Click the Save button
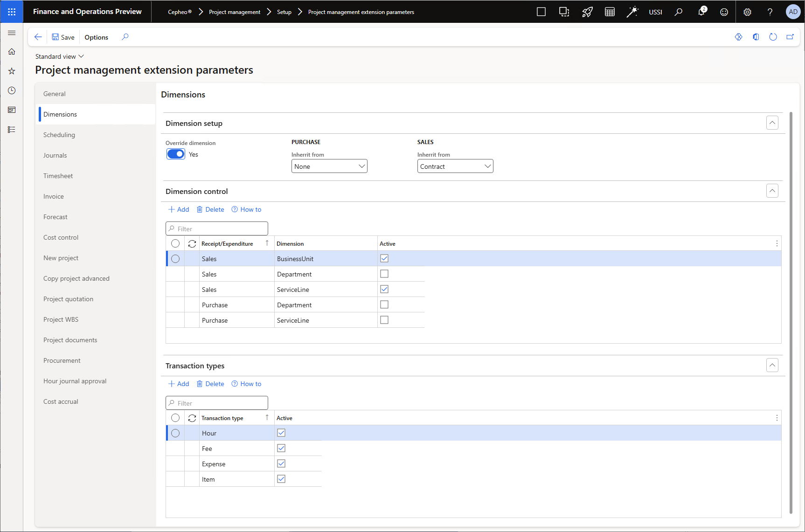Viewport: 805px width, 532px height. (63, 37)
